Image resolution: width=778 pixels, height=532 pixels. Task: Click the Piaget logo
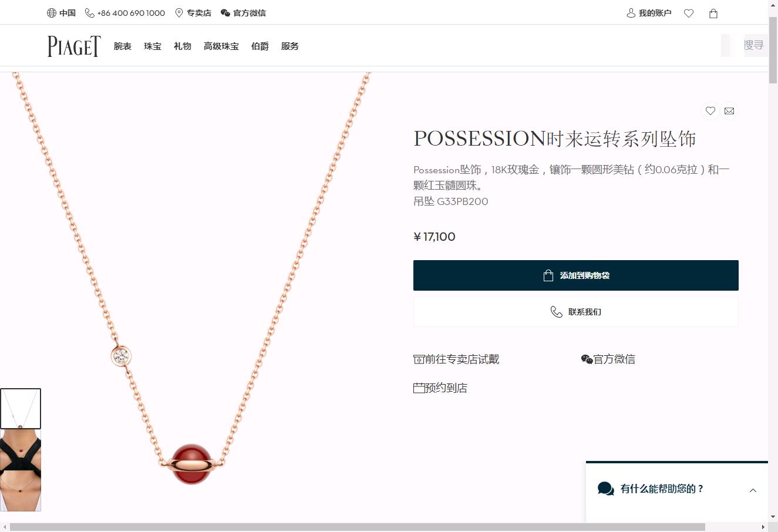coord(74,46)
